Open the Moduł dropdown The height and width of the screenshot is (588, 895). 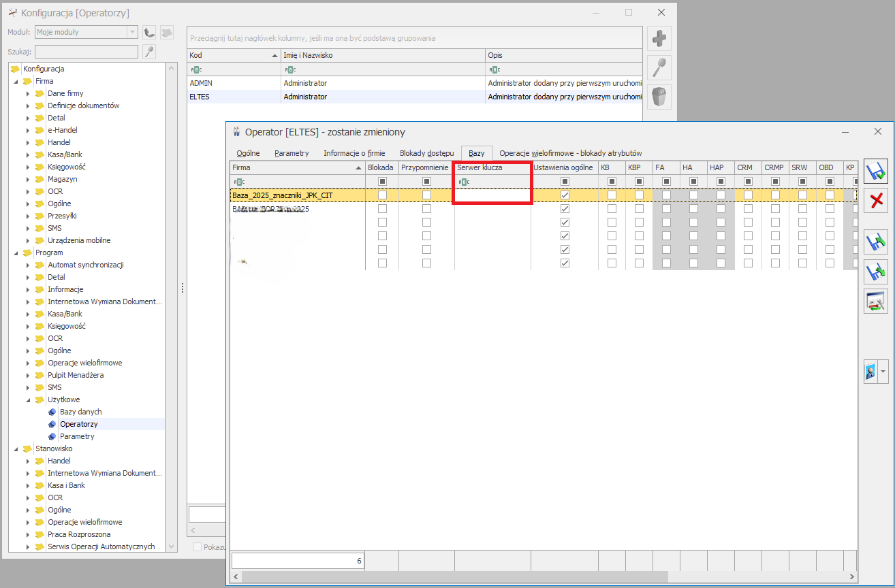point(131,32)
